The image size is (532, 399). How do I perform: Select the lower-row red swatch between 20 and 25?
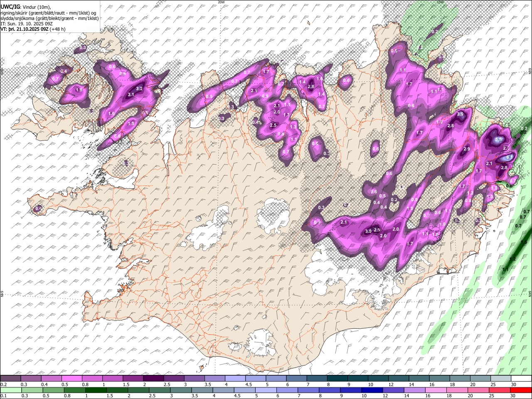(x=479, y=390)
